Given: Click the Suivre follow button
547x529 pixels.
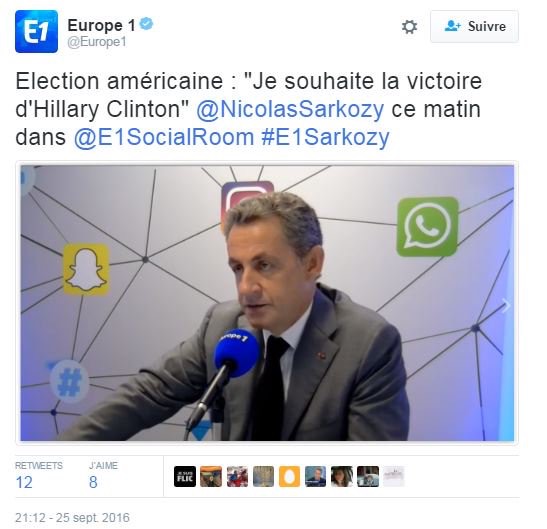Looking at the screenshot, I should point(474,26).
